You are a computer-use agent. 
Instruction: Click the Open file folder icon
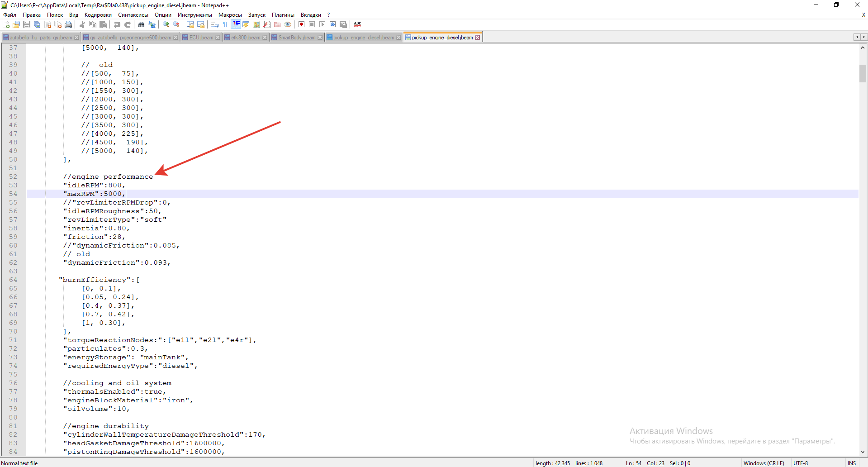coord(16,24)
